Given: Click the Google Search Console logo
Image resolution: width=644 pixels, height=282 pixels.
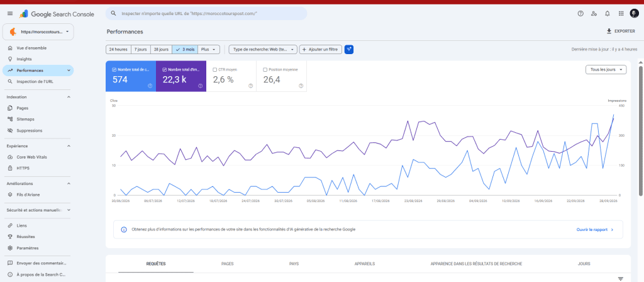Looking at the screenshot, I should point(57,14).
